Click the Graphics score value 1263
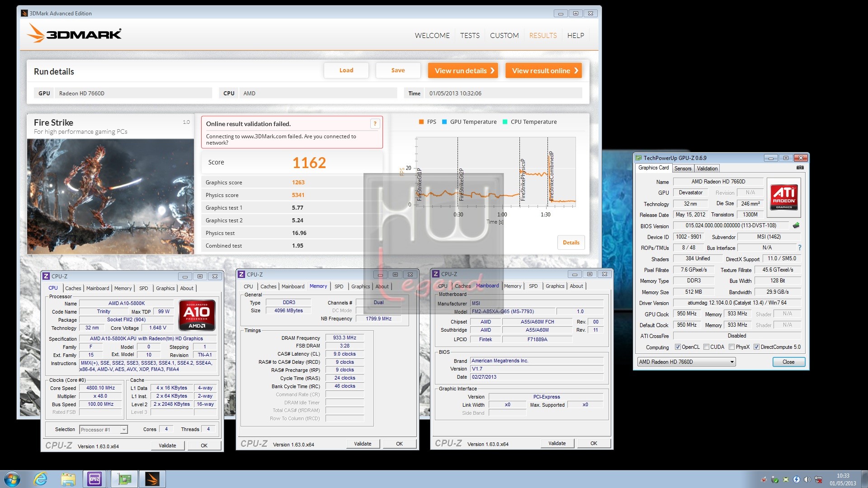This screenshot has height=488, width=868. coord(298,183)
